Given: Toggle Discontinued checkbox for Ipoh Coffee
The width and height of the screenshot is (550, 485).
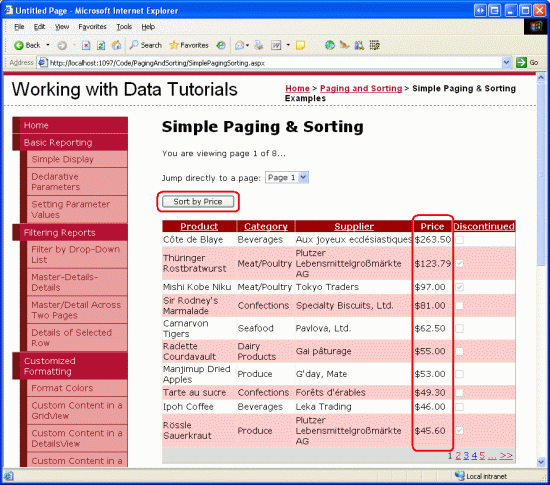Looking at the screenshot, I should pos(459,407).
